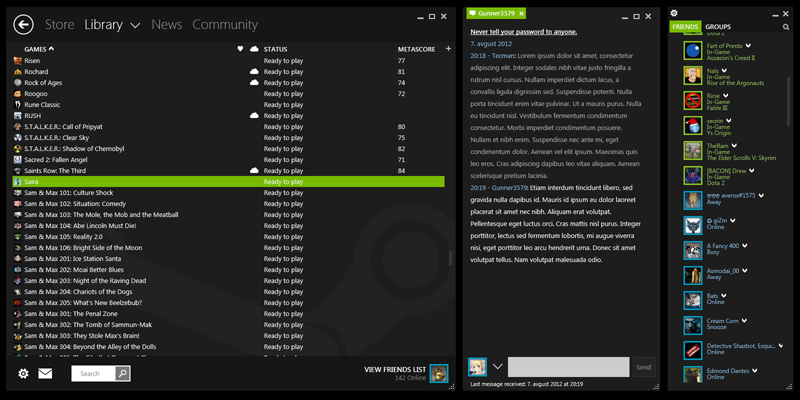This screenshot has width=800, height=400.
Task: Click into the chat message input field
Action: 568,367
